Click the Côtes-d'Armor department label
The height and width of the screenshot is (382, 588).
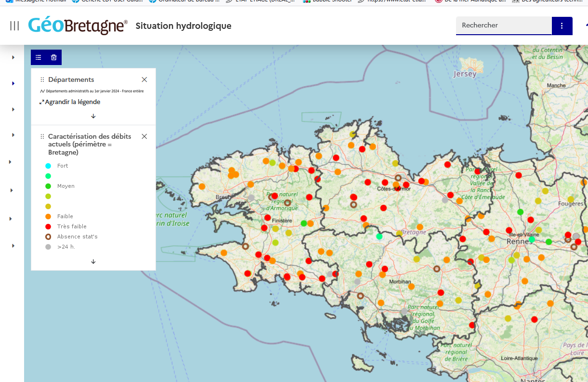(x=394, y=189)
